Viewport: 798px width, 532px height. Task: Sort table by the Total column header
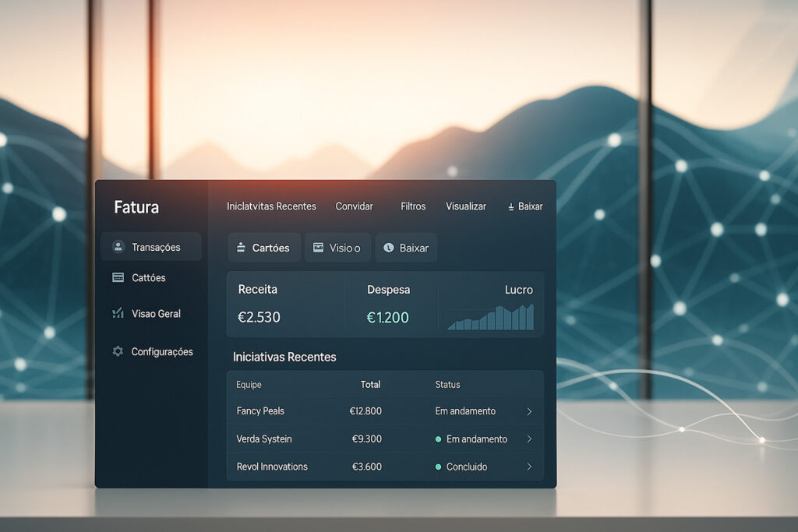[370, 384]
